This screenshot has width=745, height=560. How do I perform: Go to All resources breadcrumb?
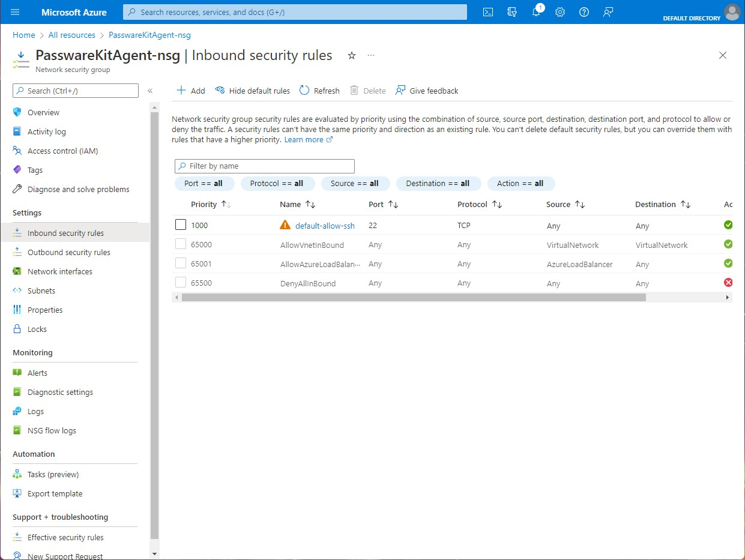(72, 35)
